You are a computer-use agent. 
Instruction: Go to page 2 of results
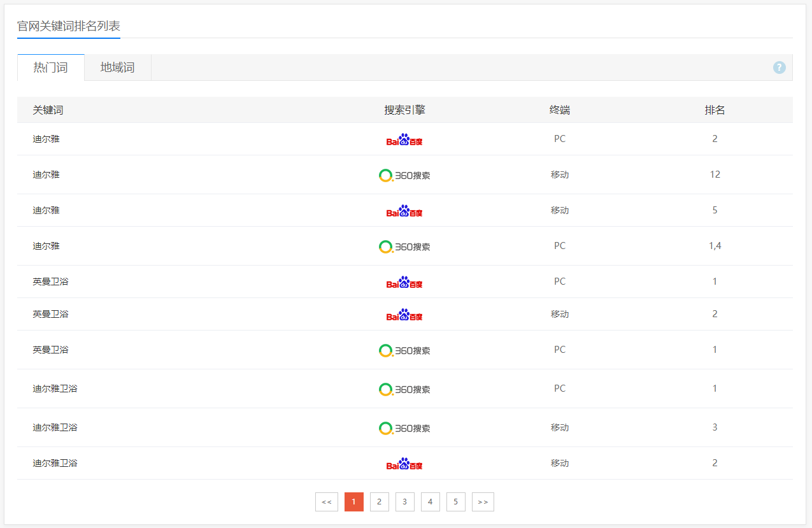[379, 502]
